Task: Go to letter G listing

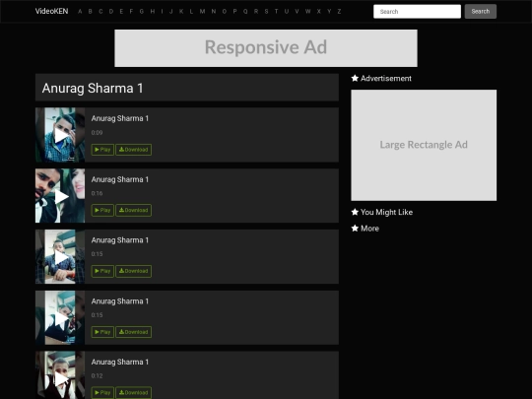Action: click(x=142, y=12)
